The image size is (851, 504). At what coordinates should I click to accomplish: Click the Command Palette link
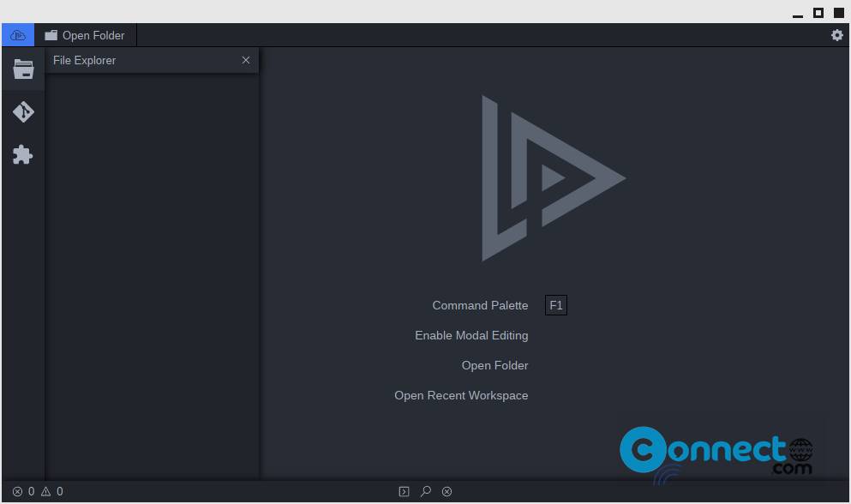pyautogui.click(x=480, y=305)
